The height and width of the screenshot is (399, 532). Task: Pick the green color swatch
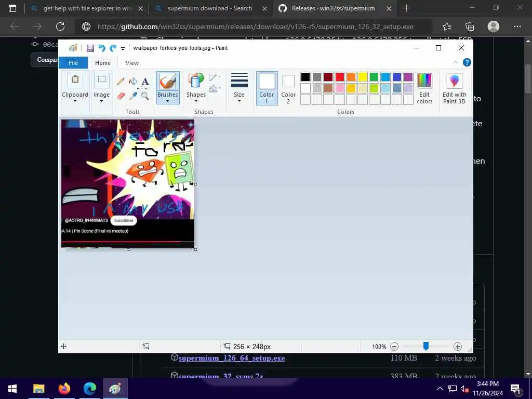(374, 77)
